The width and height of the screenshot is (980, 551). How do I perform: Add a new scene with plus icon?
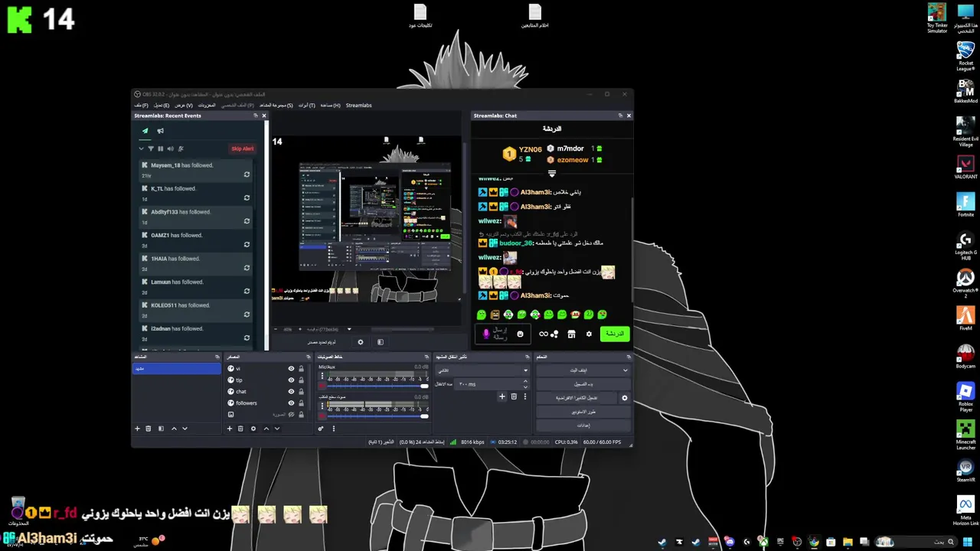pos(138,429)
